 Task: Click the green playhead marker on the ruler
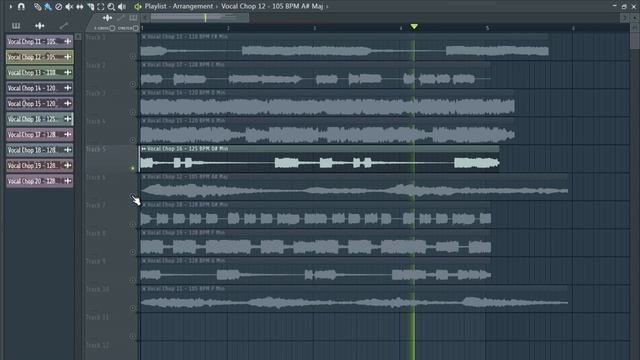tap(414, 27)
